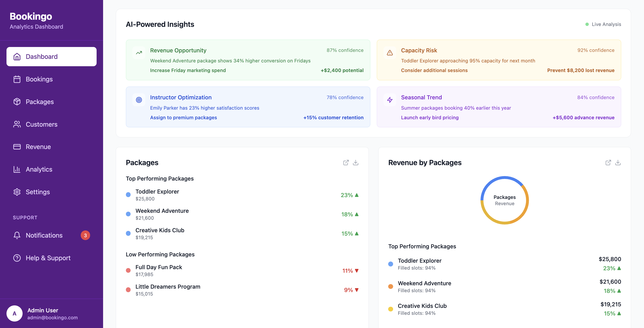644x328 pixels.
Task: Click the Help & Support link
Action: coord(48,258)
